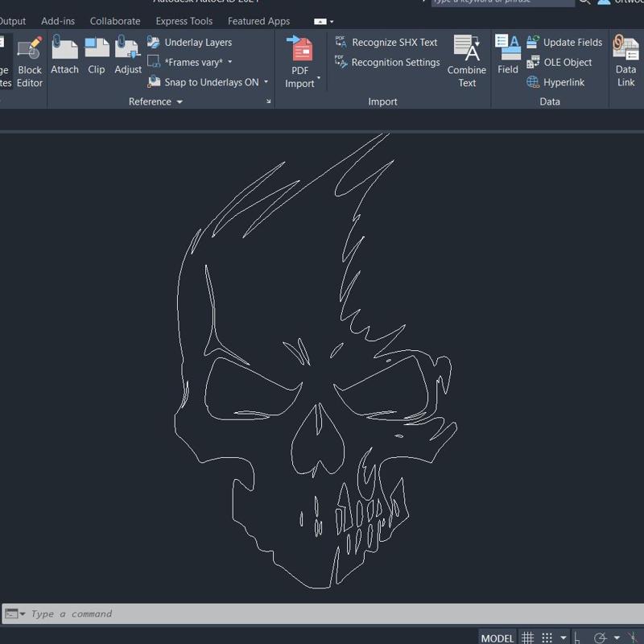The height and width of the screenshot is (644, 644).
Task: Click the Combine Text tool
Action: click(x=467, y=62)
